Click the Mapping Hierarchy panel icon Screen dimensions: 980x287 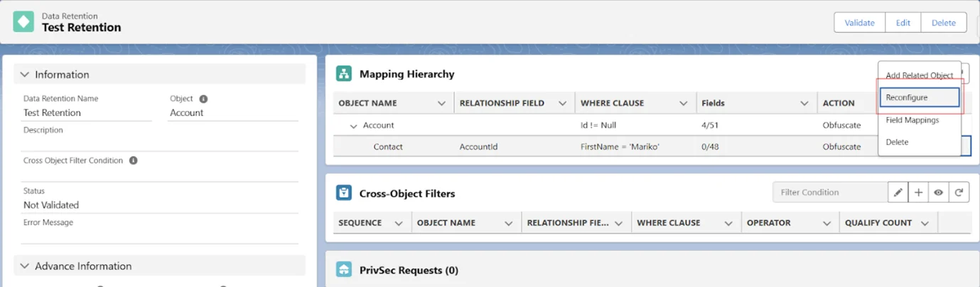[x=344, y=74]
